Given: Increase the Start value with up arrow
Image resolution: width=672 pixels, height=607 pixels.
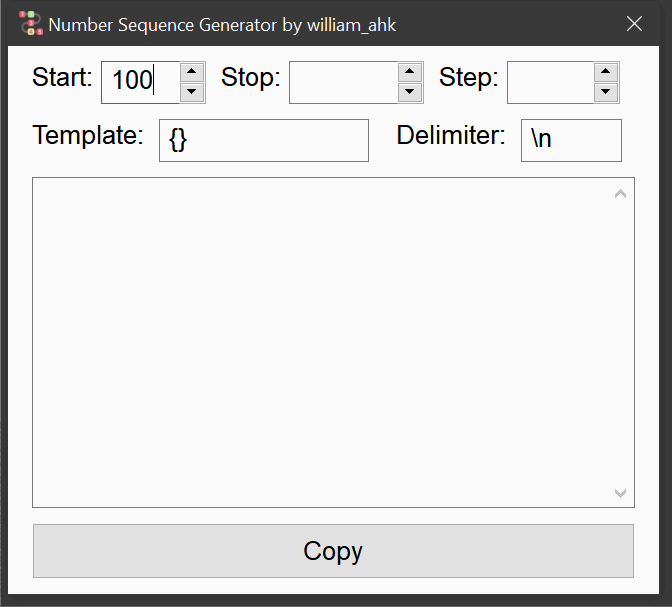Looking at the screenshot, I should 192,72.
